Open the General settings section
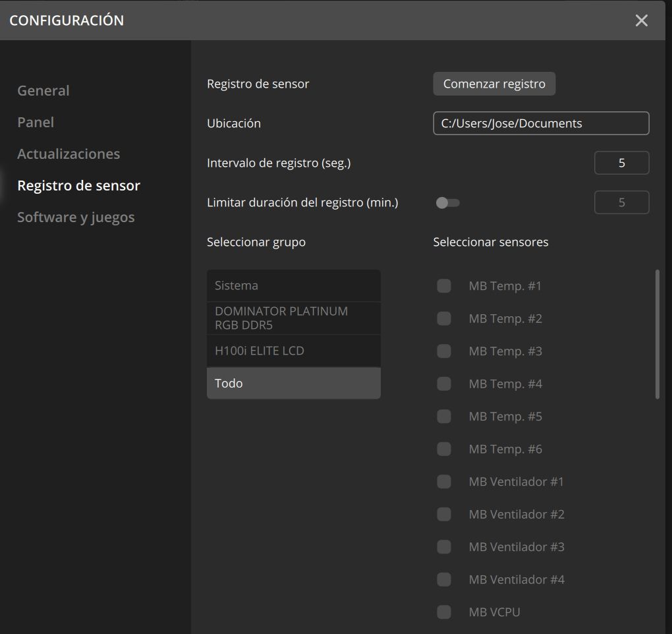Viewport: 672px width, 634px height. [x=43, y=90]
